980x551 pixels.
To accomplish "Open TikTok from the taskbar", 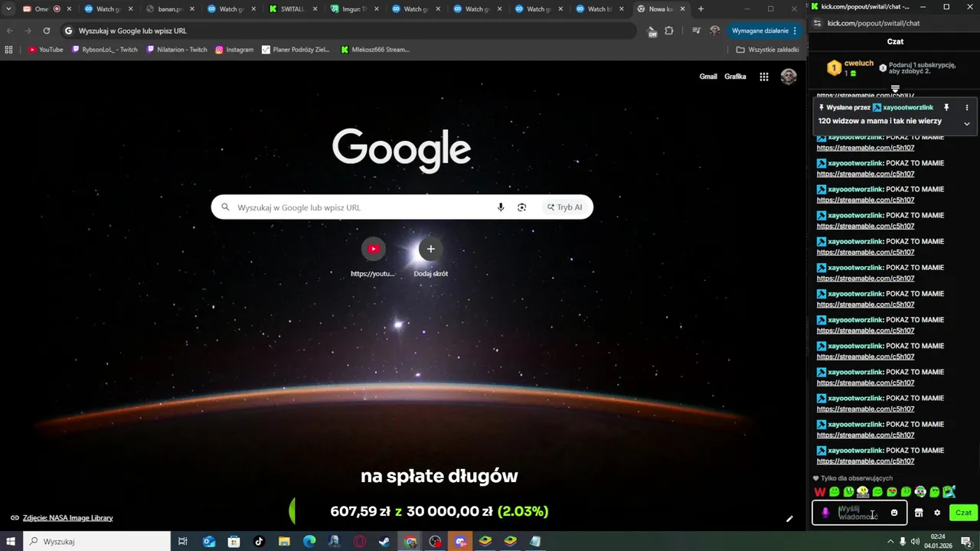I will point(259,542).
